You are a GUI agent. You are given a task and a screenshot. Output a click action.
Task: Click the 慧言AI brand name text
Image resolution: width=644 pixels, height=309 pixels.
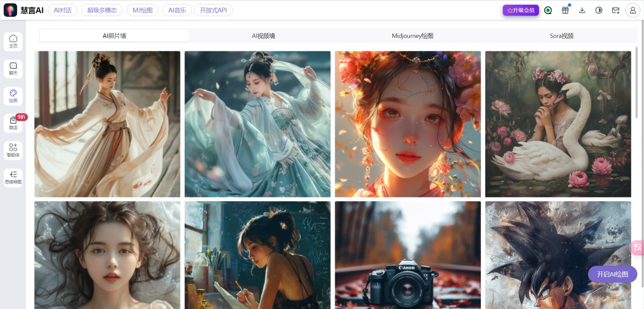pos(32,10)
